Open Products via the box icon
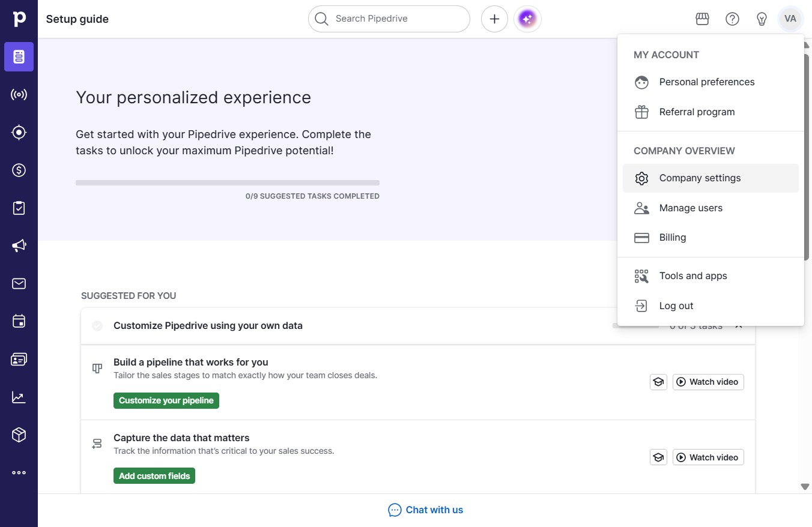Image resolution: width=812 pixels, height=527 pixels. (19, 435)
